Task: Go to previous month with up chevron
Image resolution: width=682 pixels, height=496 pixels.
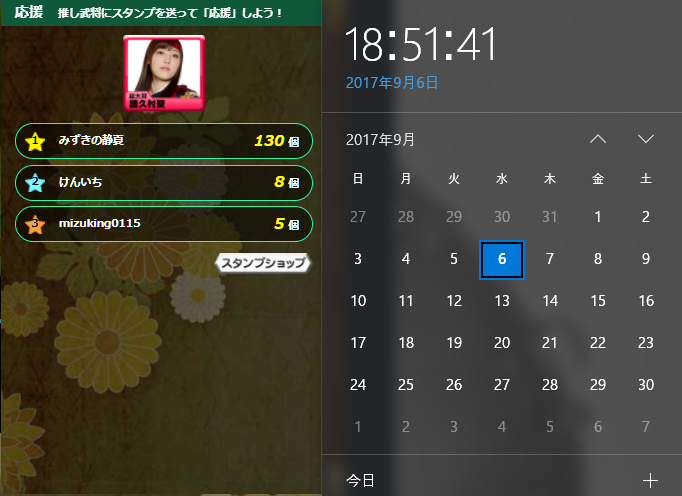Action: tap(598, 139)
